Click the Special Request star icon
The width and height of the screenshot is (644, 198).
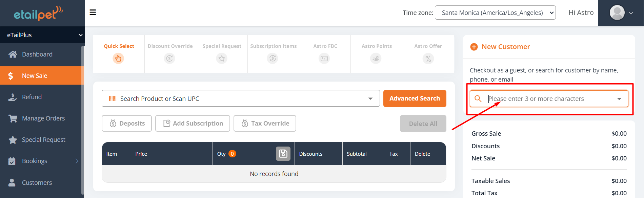click(222, 59)
